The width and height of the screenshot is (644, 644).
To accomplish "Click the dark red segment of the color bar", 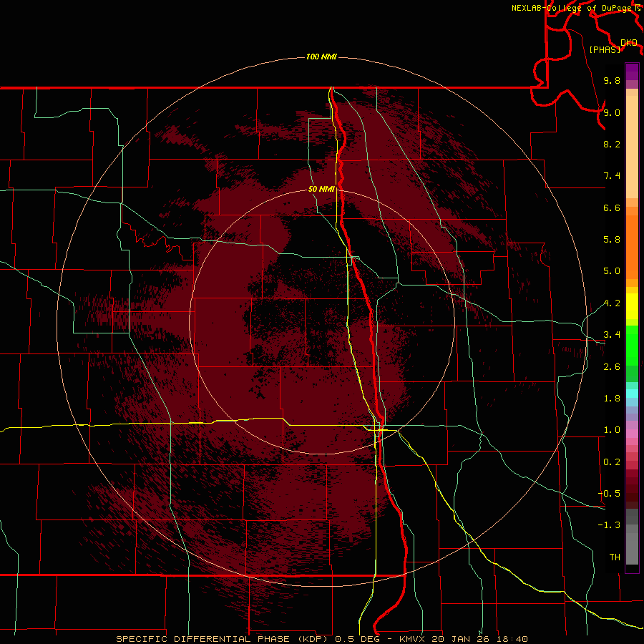I will pos(632,489).
